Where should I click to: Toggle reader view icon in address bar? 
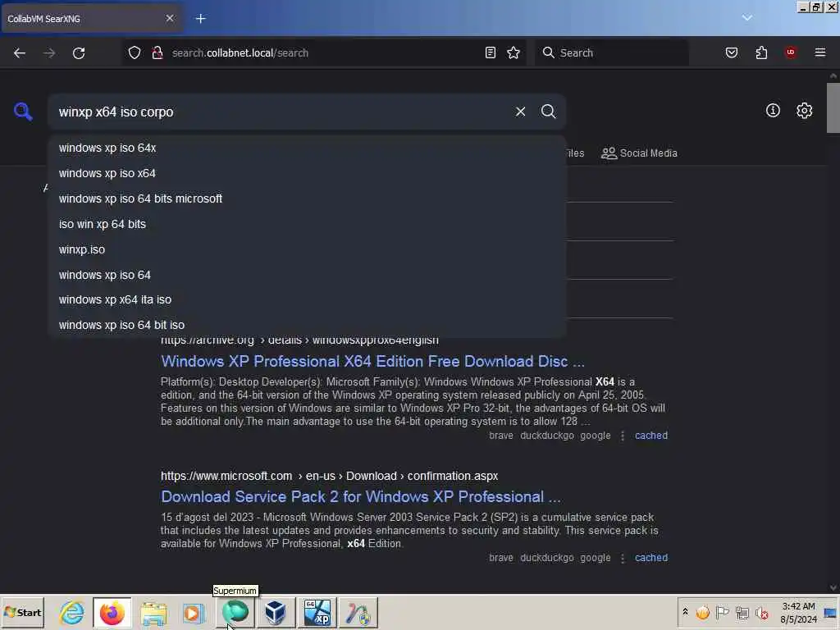491,53
